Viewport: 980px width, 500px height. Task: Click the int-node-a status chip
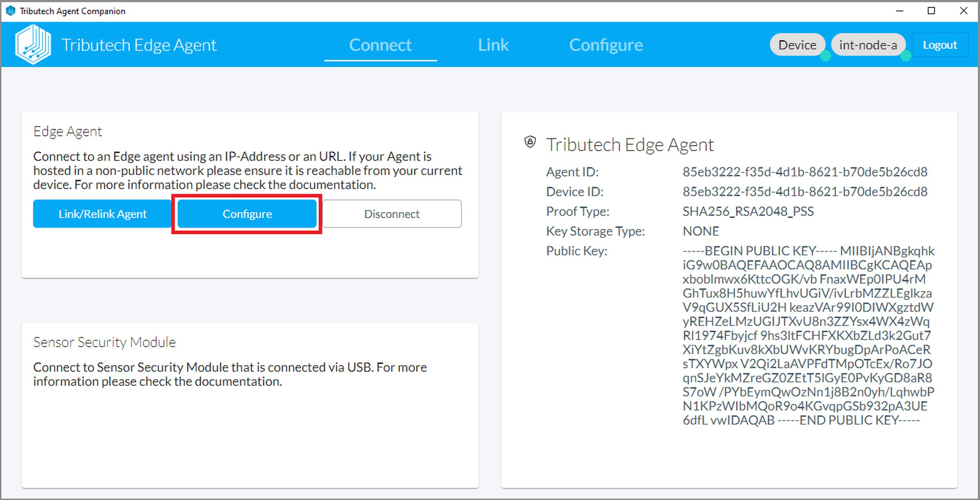coord(868,45)
